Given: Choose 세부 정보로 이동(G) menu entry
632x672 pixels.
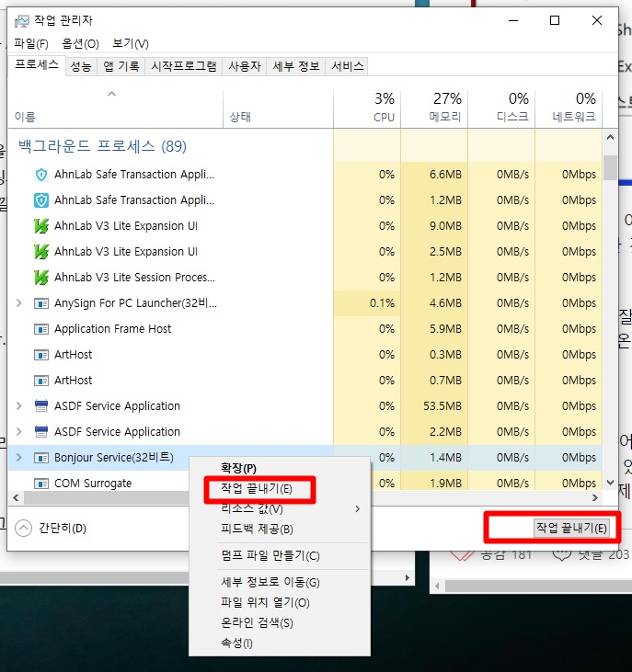Looking at the screenshot, I should [270, 583].
